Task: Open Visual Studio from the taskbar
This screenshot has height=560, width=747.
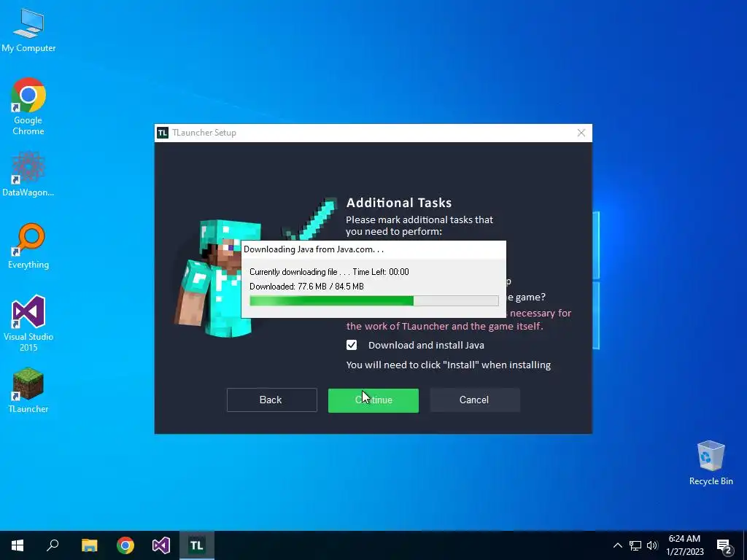Action: pos(161,545)
